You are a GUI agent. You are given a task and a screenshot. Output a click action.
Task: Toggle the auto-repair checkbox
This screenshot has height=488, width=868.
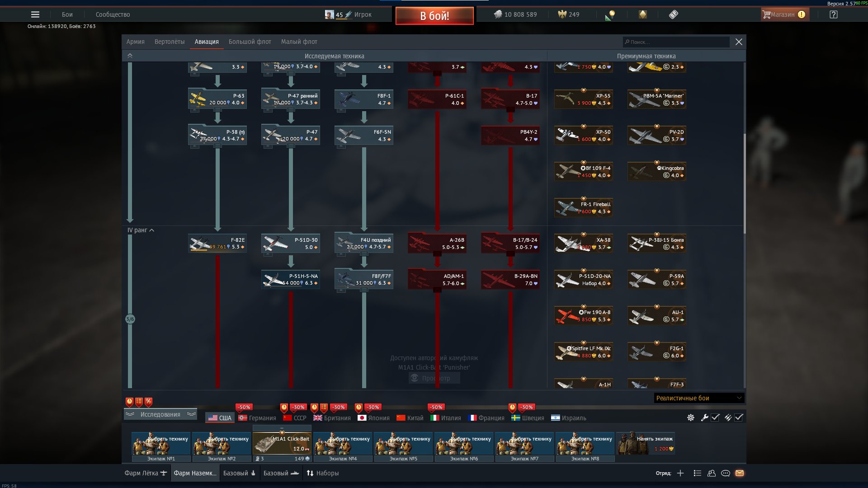715,418
